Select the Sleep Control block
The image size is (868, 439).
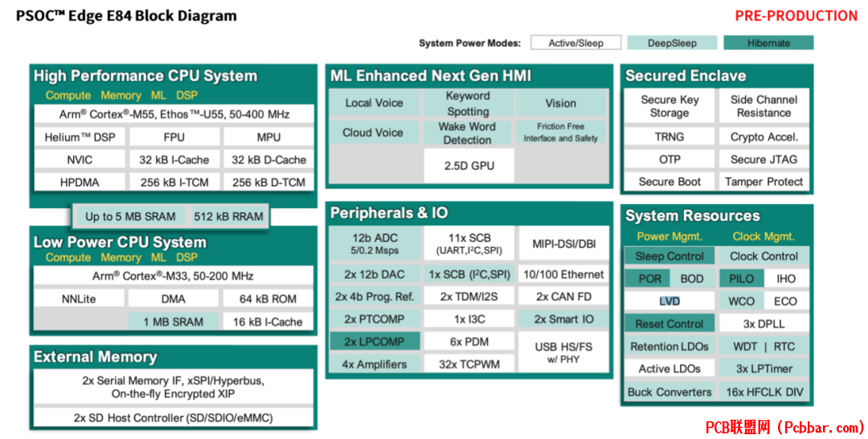pyautogui.click(x=669, y=256)
